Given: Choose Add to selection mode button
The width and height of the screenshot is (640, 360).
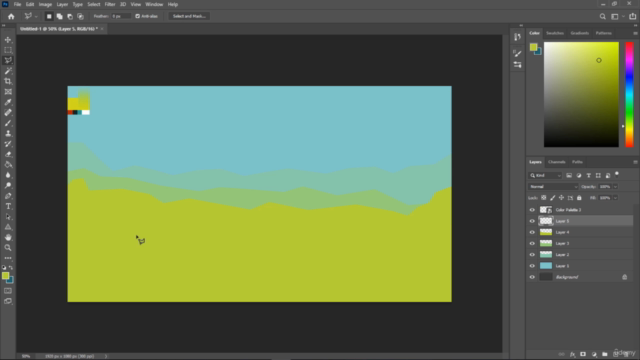Looking at the screenshot, I should point(60,16).
